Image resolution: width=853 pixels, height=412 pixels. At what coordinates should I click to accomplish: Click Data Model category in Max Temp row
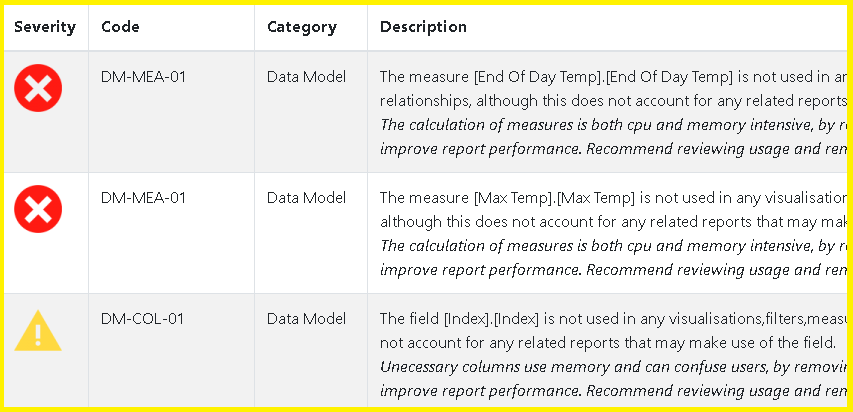[306, 198]
